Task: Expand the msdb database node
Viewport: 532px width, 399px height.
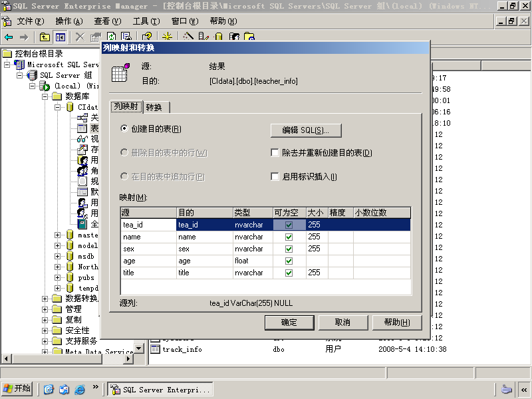Action: (58, 256)
